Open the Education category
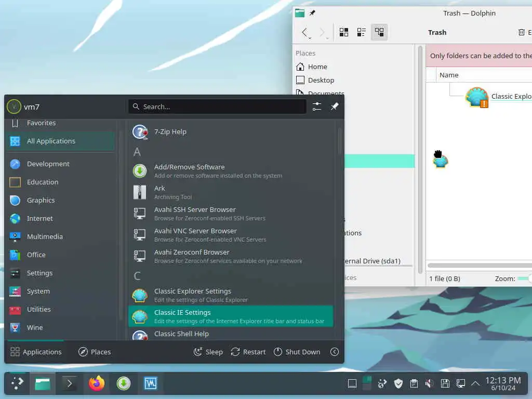Image resolution: width=532 pixels, height=399 pixels. 60,182
